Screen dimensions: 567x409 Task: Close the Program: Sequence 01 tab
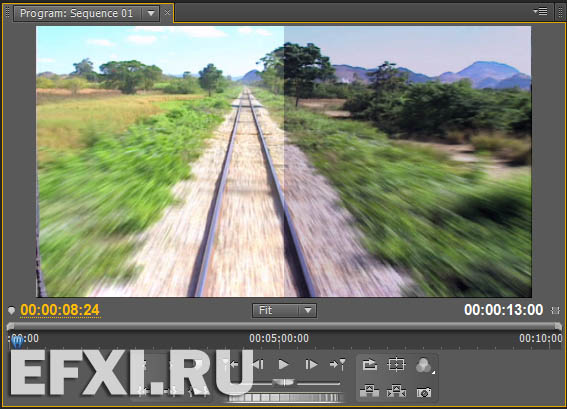[x=167, y=13]
